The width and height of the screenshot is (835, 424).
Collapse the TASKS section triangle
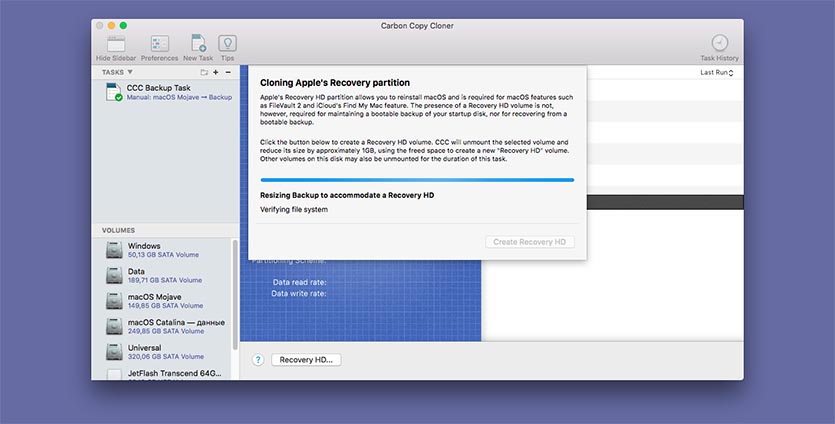131,73
